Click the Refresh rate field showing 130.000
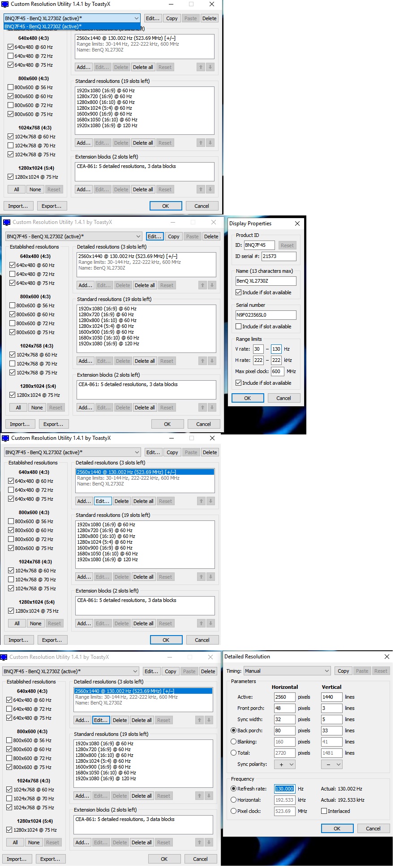The width and height of the screenshot is (395, 868). (284, 789)
